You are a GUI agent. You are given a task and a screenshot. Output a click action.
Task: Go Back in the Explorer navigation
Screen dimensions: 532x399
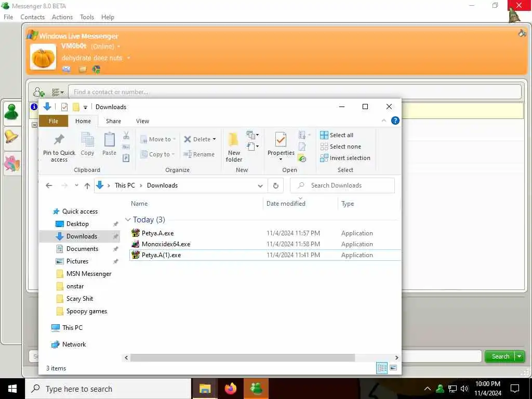[x=49, y=185]
